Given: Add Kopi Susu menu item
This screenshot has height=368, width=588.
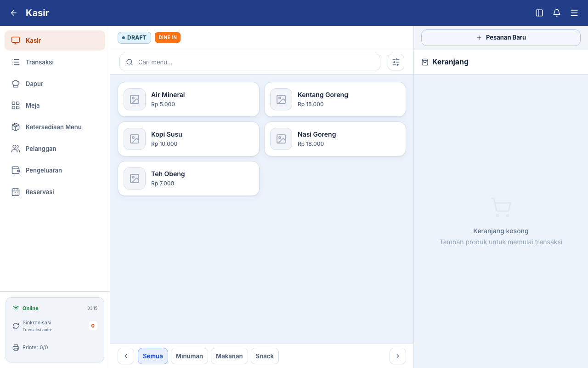Looking at the screenshot, I should [x=188, y=139].
